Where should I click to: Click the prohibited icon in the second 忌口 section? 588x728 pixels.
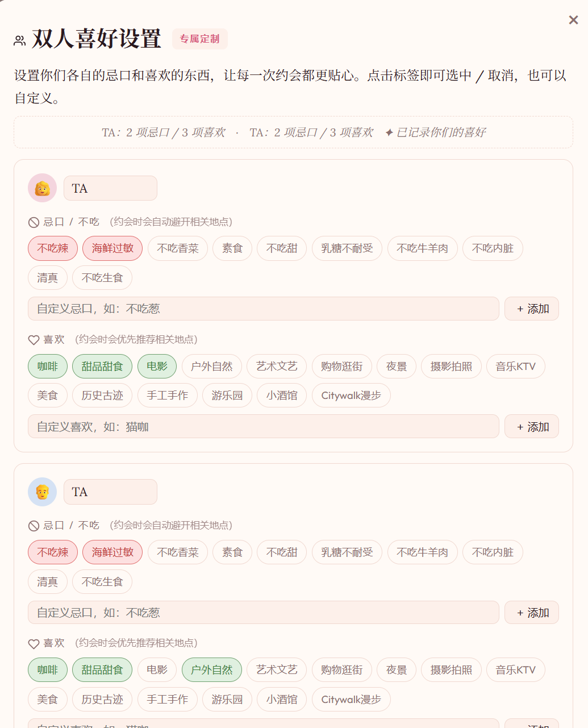coord(34,526)
